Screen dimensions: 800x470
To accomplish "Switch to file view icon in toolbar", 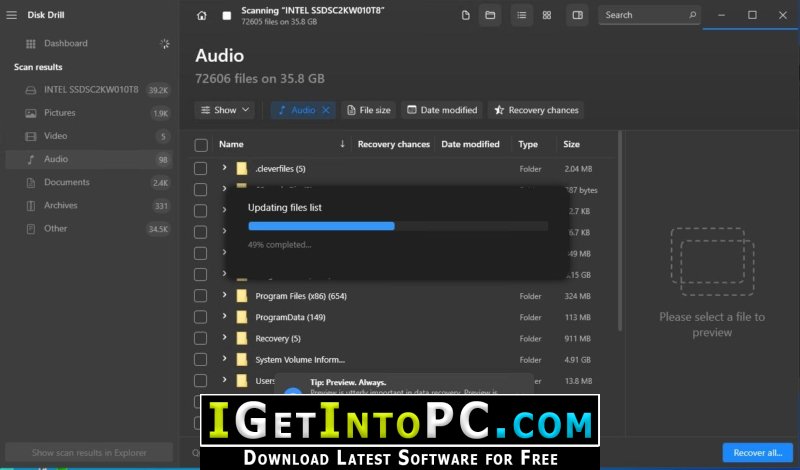I will 465,15.
